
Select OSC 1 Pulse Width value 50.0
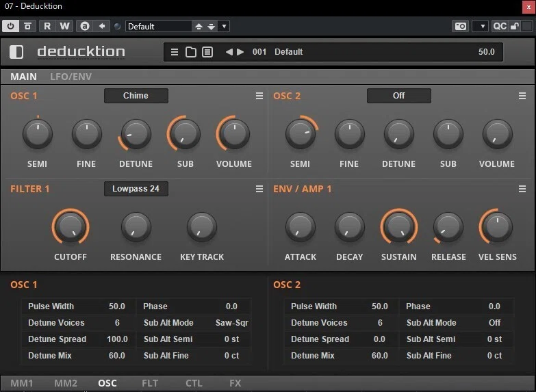117,306
